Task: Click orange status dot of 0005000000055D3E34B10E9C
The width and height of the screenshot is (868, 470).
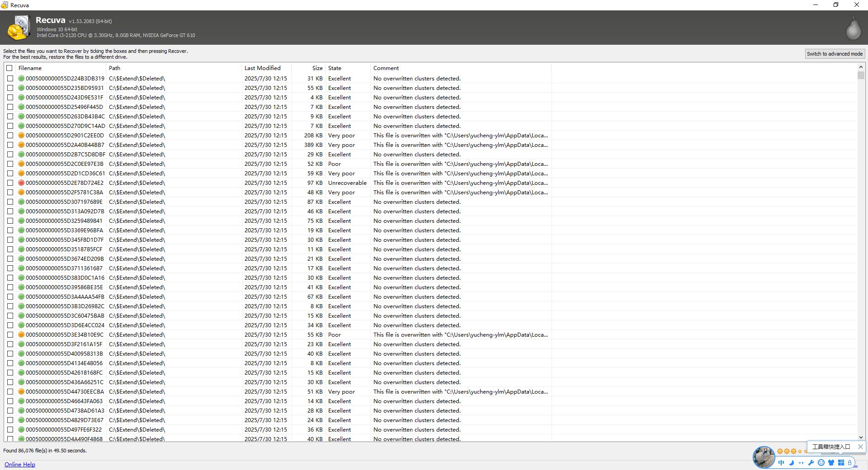Action: pos(21,334)
